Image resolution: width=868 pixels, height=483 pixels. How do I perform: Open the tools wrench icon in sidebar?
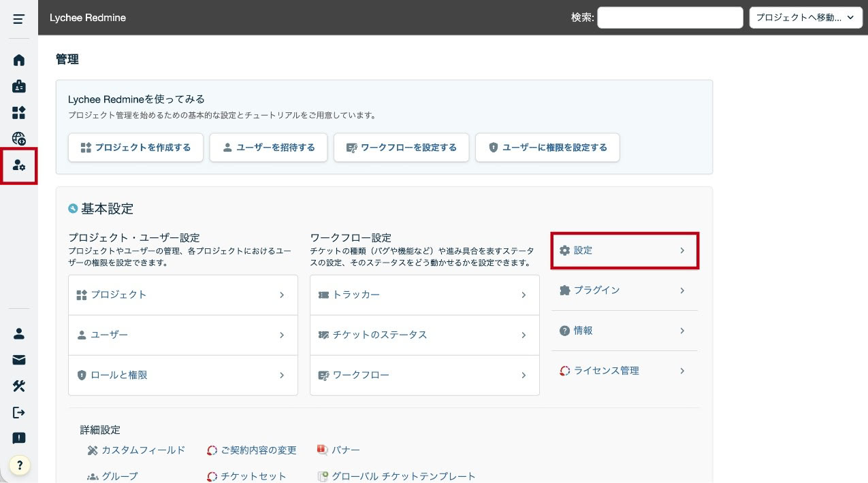(x=19, y=386)
